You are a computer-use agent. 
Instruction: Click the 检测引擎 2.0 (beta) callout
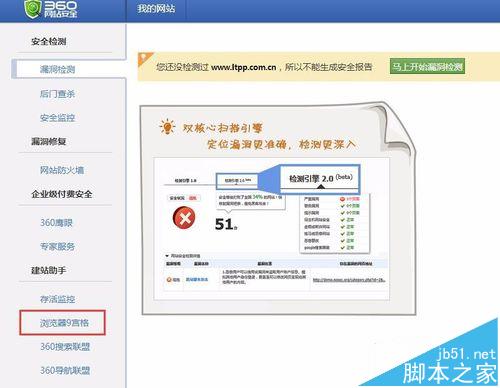[x=320, y=179]
